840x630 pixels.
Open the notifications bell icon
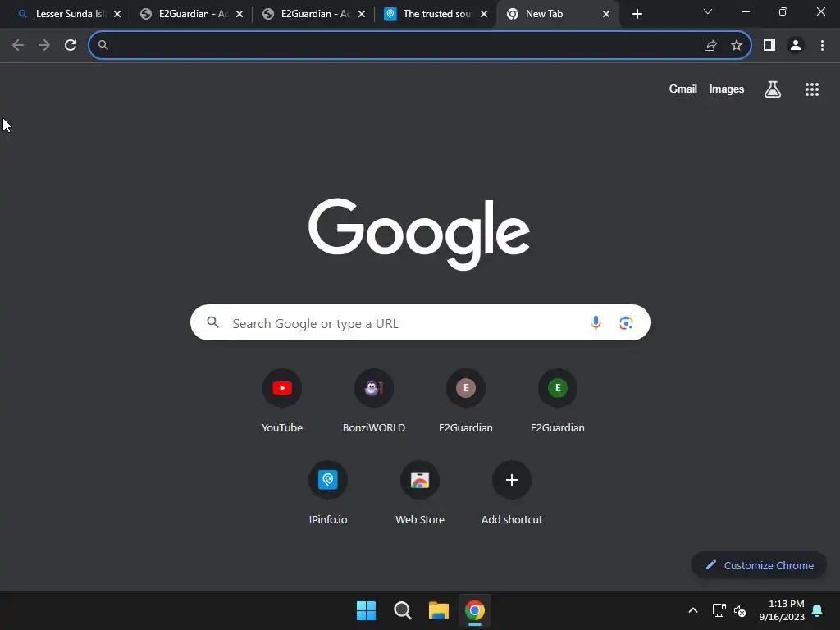point(818,610)
